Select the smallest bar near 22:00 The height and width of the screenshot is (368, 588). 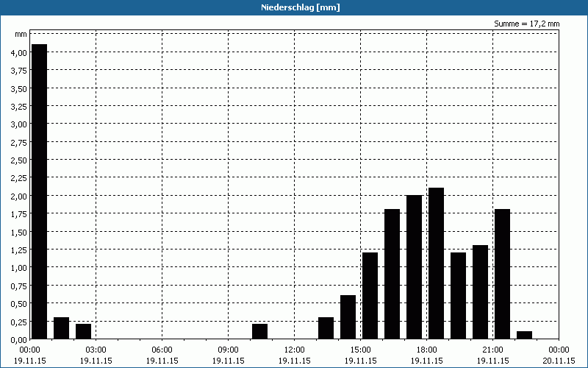coord(524,335)
